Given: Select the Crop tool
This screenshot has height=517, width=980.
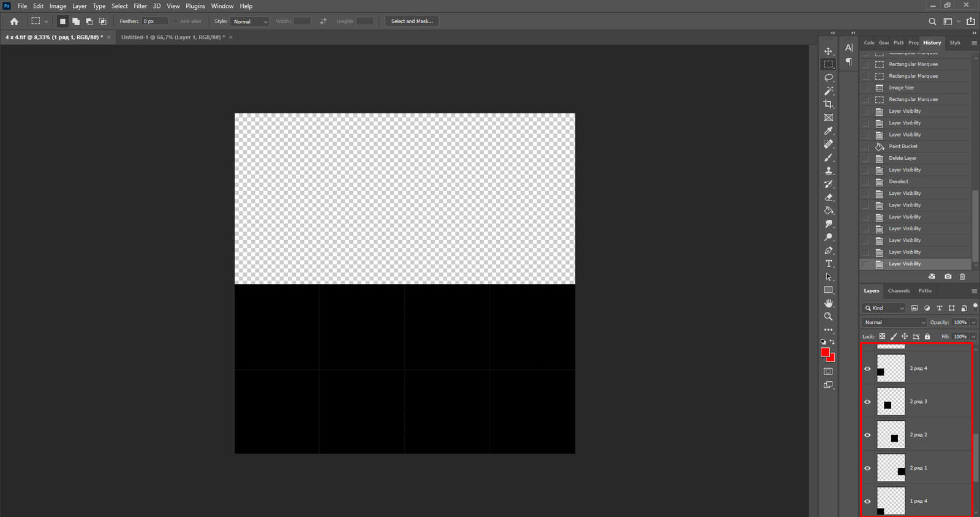Looking at the screenshot, I should pos(828,104).
